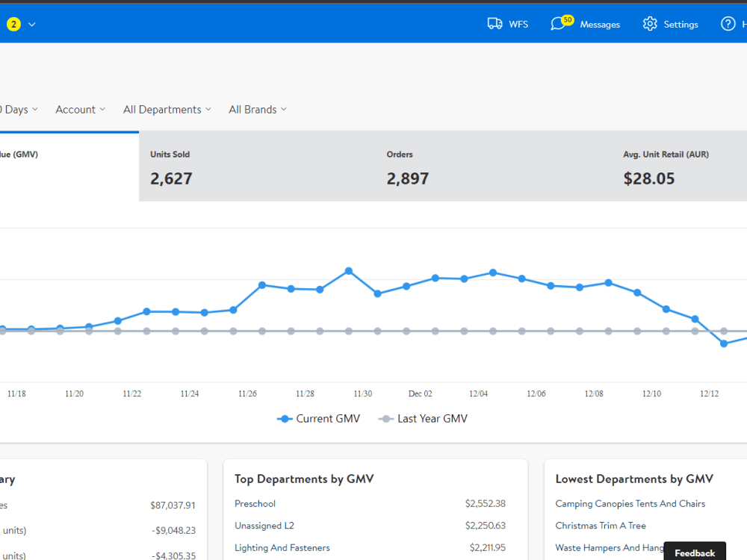
Task: Open Preschool department link
Action: click(x=255, y=504)
